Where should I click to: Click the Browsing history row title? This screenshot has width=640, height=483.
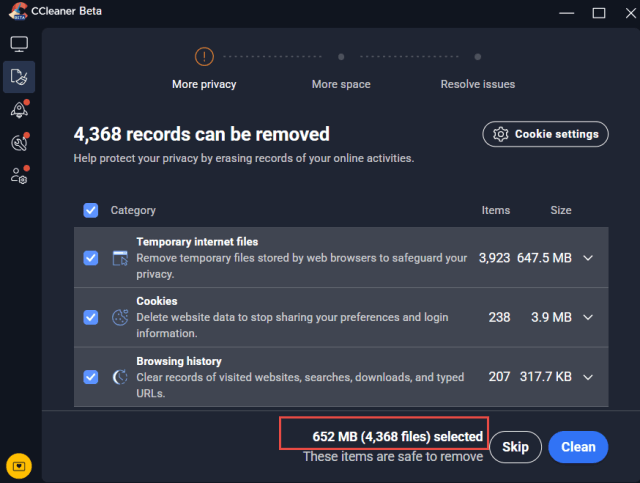179,361
